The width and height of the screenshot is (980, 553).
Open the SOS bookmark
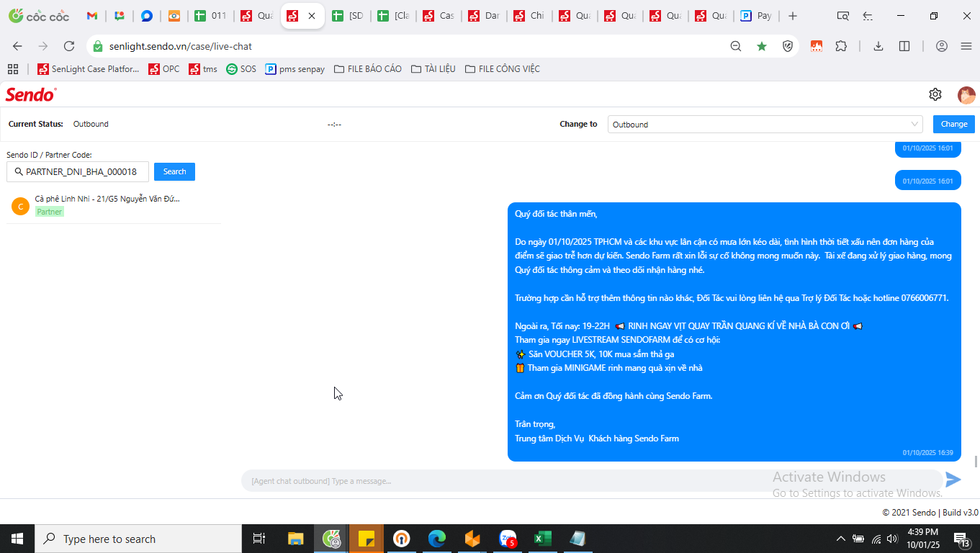click(241, 69)
